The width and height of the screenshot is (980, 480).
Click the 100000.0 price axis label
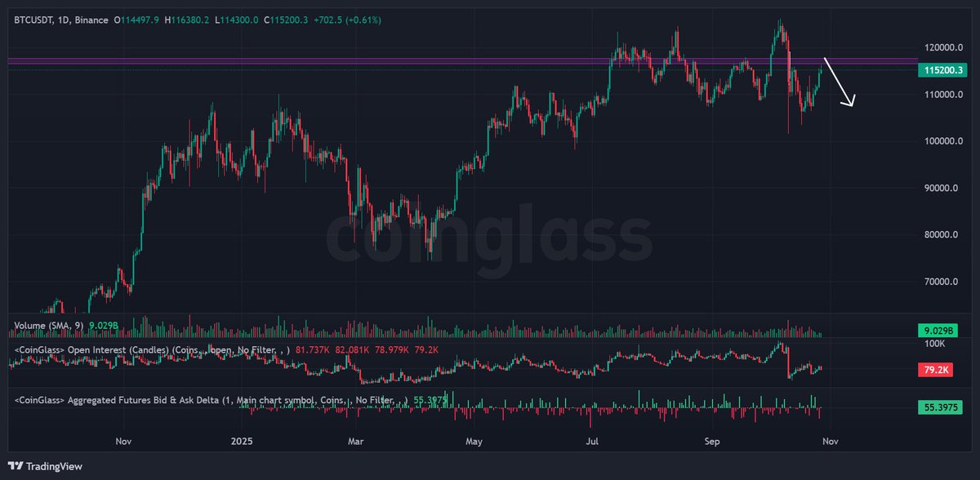click(945, 141)
